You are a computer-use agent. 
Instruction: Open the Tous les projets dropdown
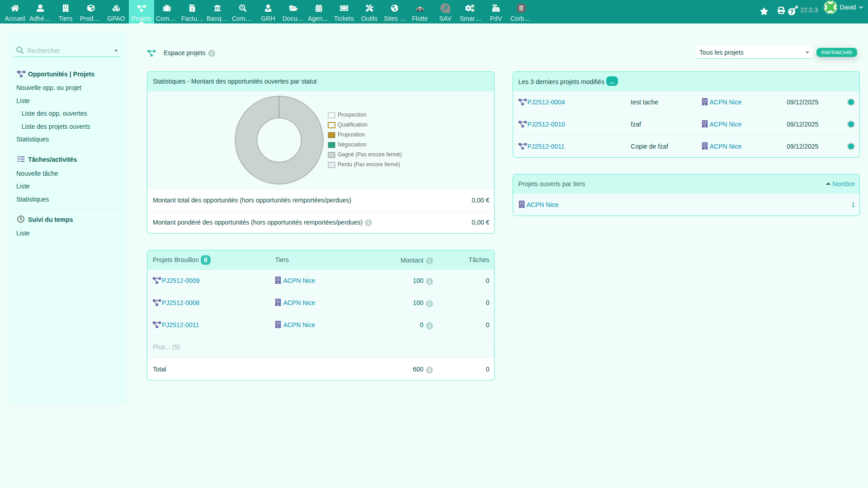[754, 52]
